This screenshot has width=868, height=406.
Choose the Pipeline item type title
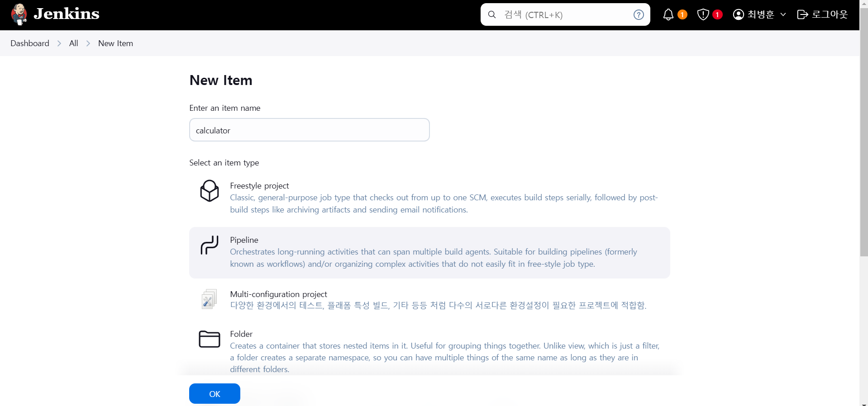tap(244, 240)
